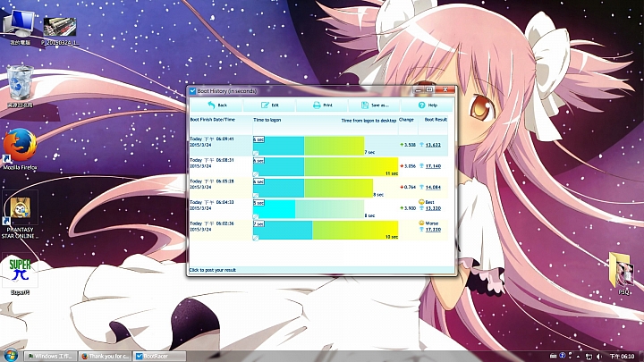The height and width of the screenshot is (362, 644).
Task: Print the boot history
Action: coord(322,105)
